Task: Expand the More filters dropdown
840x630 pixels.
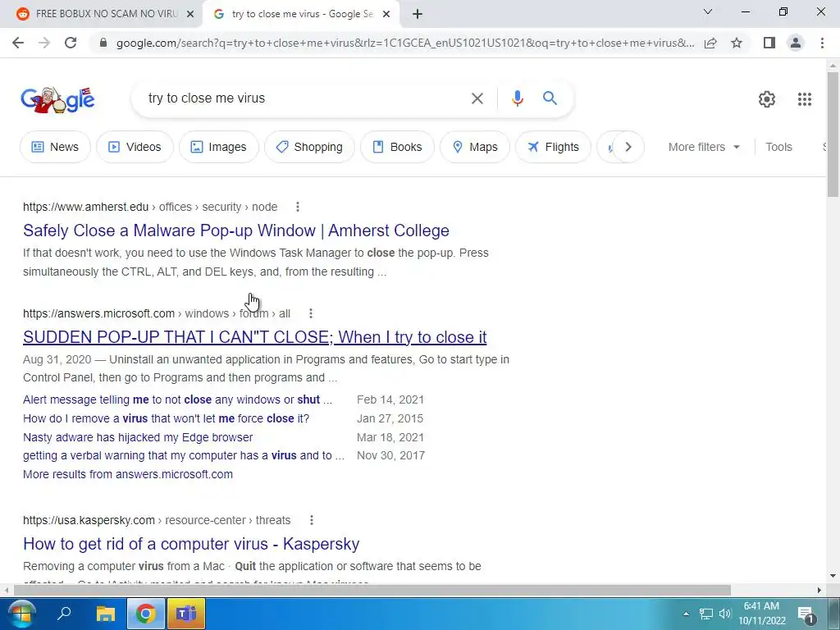Action: click(704, 147)
